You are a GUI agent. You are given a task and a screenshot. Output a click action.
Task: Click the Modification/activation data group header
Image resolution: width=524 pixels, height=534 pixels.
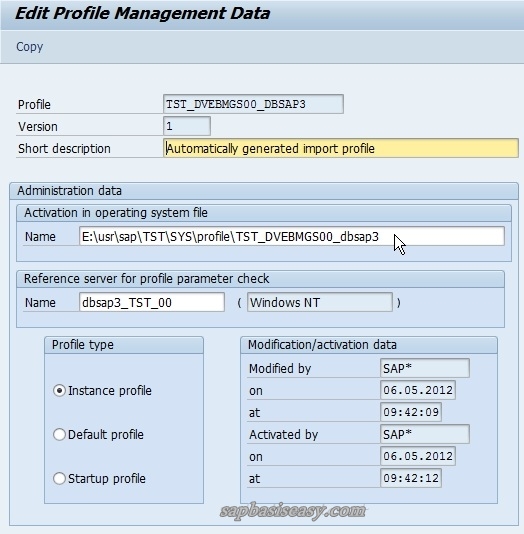369,345
